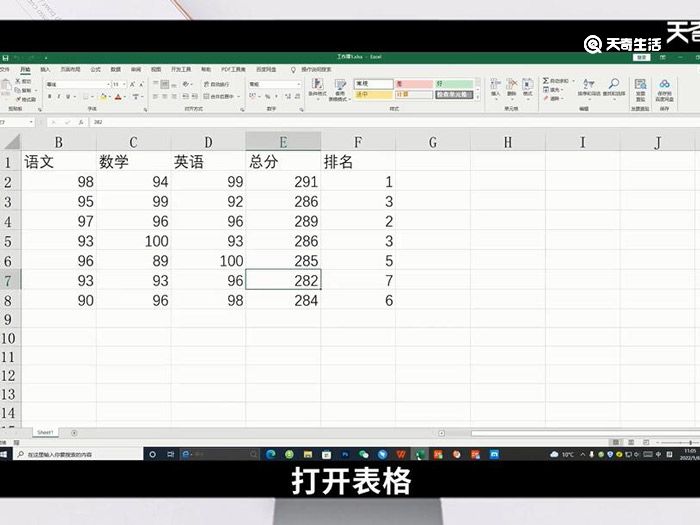
Task: Select the Sheet1 tab
Action: pos(45,433)
